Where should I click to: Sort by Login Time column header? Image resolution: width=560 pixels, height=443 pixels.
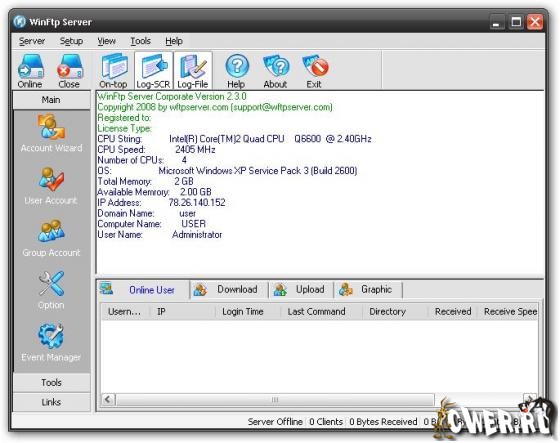click(248, 312)
